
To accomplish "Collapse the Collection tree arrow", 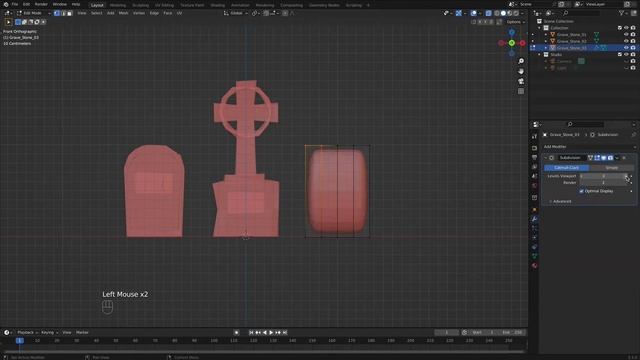I will click(x=539, y=28).
